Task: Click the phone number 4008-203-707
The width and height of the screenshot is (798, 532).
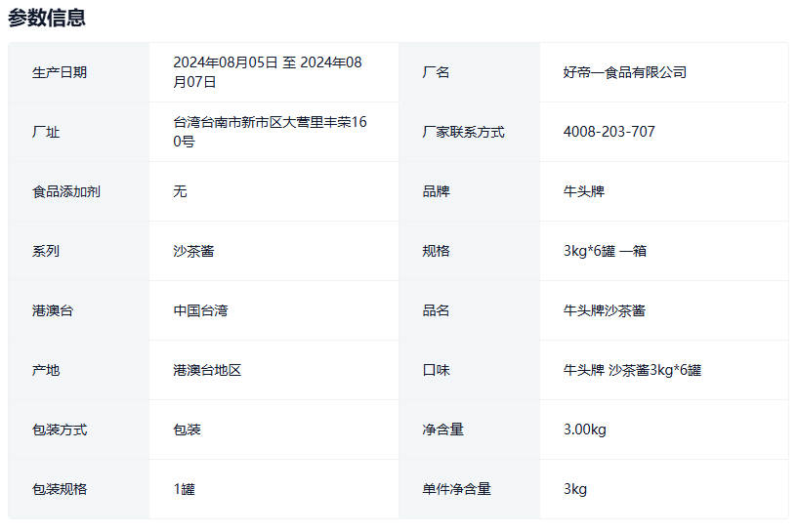Action: pos(609,132)
